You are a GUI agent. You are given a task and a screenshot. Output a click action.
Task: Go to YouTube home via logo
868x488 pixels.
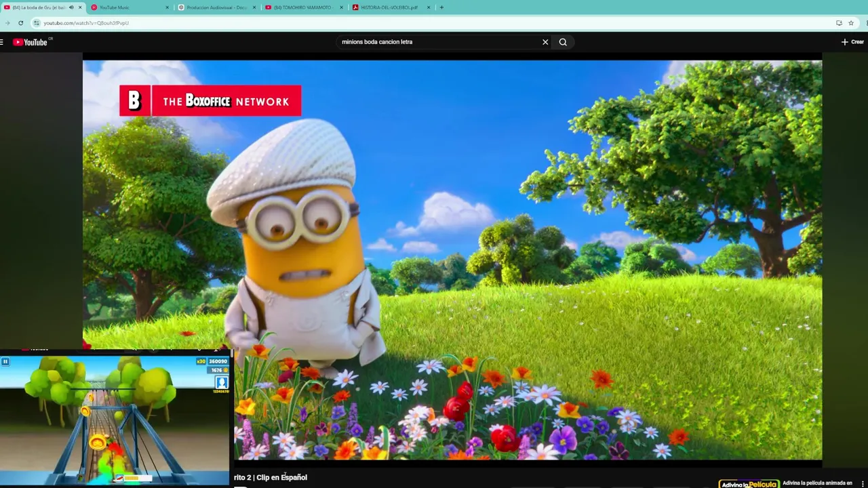pos(30,42)
